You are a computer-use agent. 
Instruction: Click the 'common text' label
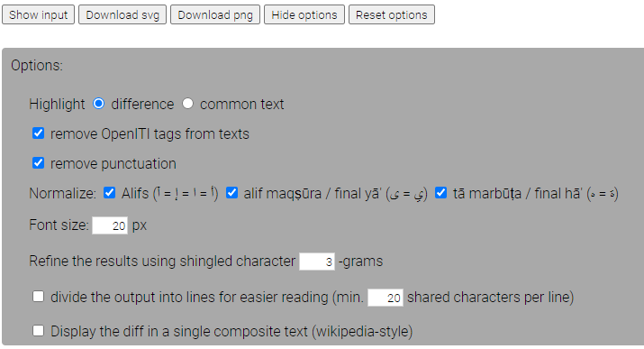pos(242,104)
